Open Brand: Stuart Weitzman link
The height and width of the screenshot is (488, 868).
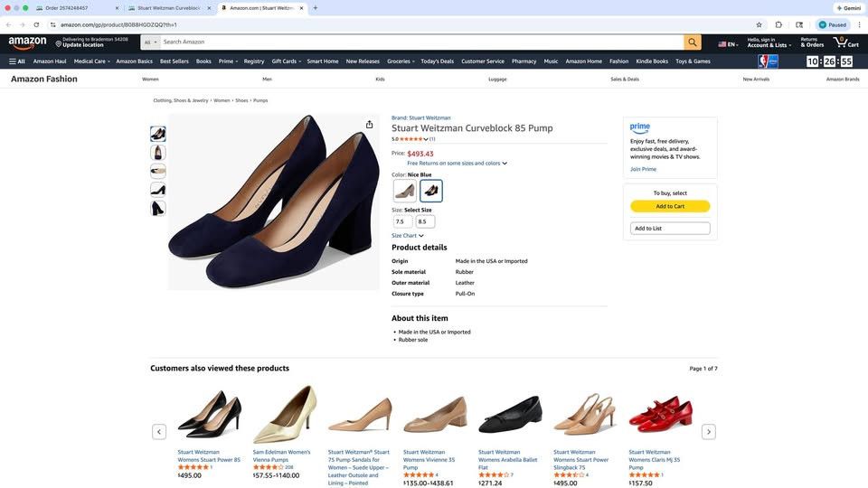420,117
